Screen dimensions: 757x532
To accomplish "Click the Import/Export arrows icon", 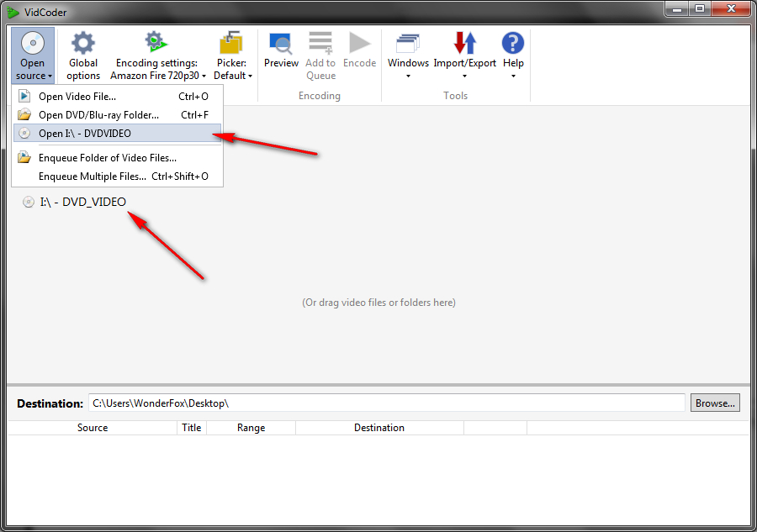I will (464, 43).
